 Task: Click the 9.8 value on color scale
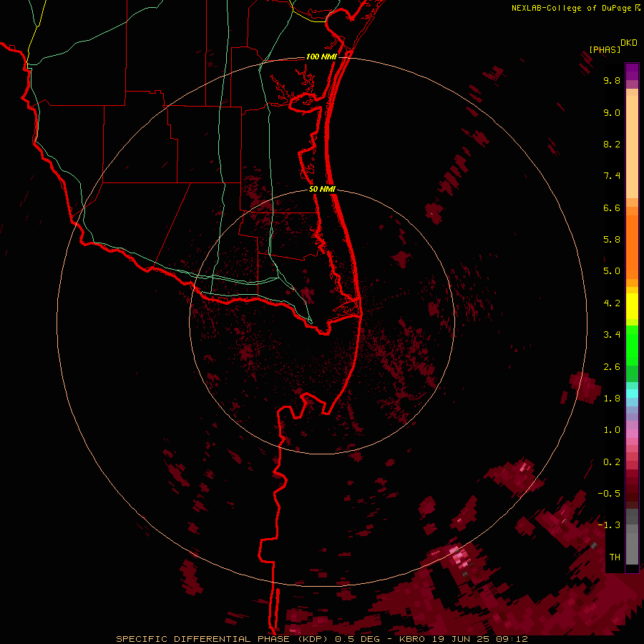point(612,81)
